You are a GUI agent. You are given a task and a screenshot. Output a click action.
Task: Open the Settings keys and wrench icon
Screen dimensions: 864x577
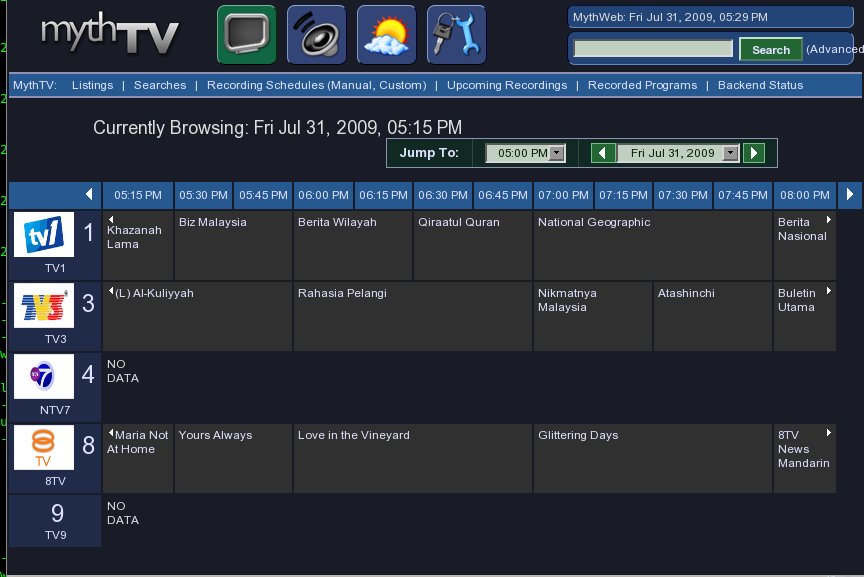pos(456,35)
